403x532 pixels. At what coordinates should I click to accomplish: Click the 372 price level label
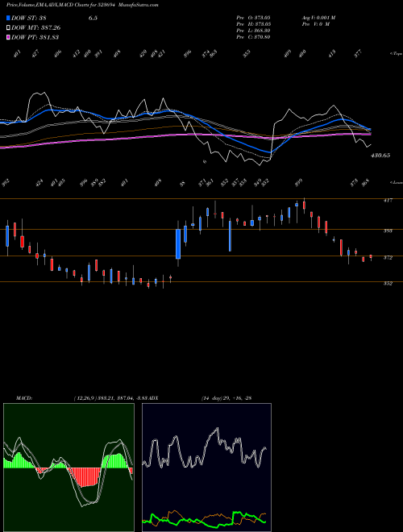pyautogui.click(x=388, y=258)
